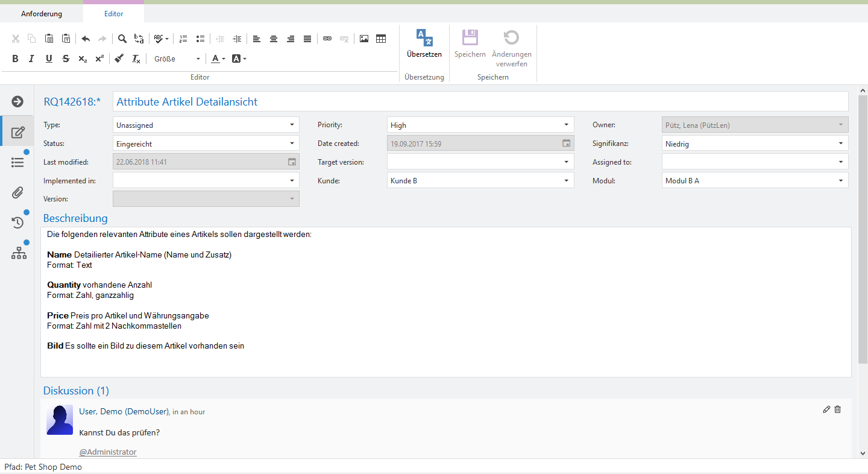Viewport: 868px width, 474px height.
Task: Click the attachments paperclip sidebar icon
Action: [x=18, y=192]
